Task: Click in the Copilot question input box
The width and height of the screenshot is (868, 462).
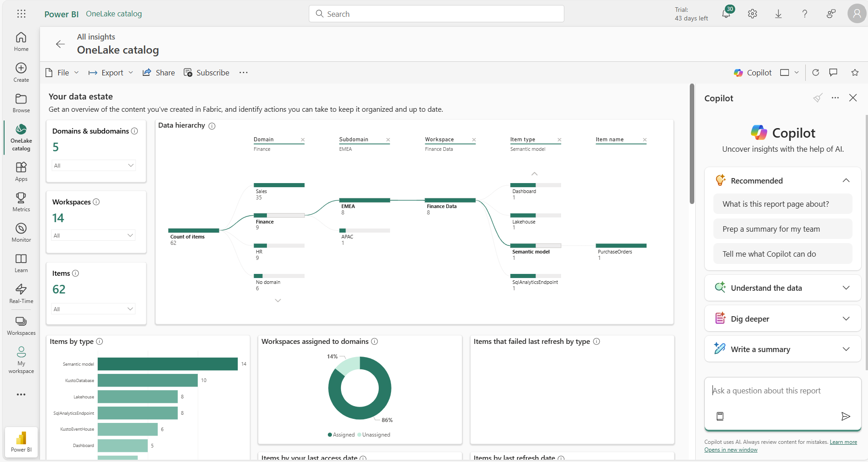Action: coord(783,391)
